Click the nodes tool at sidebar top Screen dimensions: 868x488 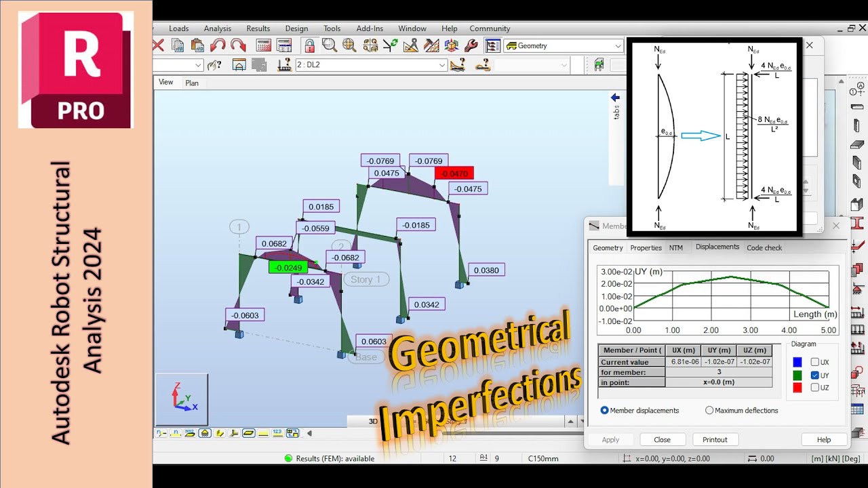coord(857,89)
